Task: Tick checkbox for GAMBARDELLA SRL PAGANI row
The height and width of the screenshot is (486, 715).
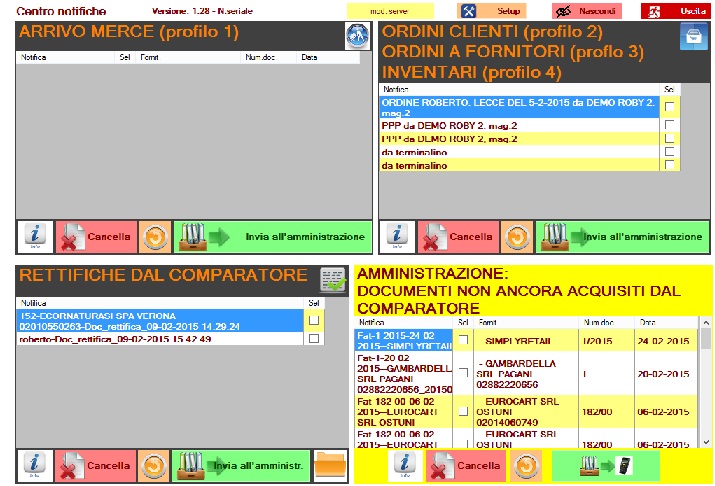Action: tap(463, 373)
